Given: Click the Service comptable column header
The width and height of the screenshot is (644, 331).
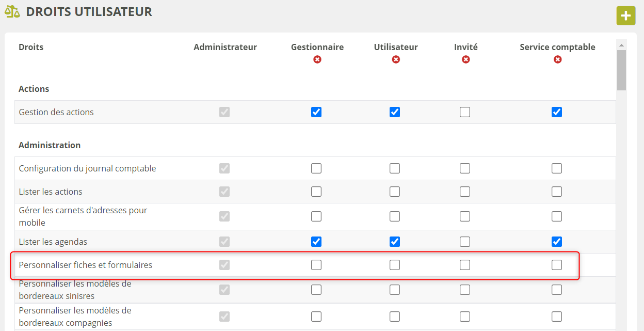Looking at the screenshot, I should 557,47.
